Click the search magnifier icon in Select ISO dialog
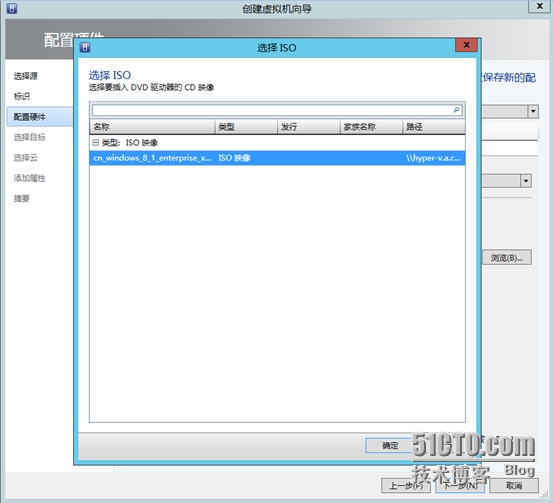 click(456, 110)
